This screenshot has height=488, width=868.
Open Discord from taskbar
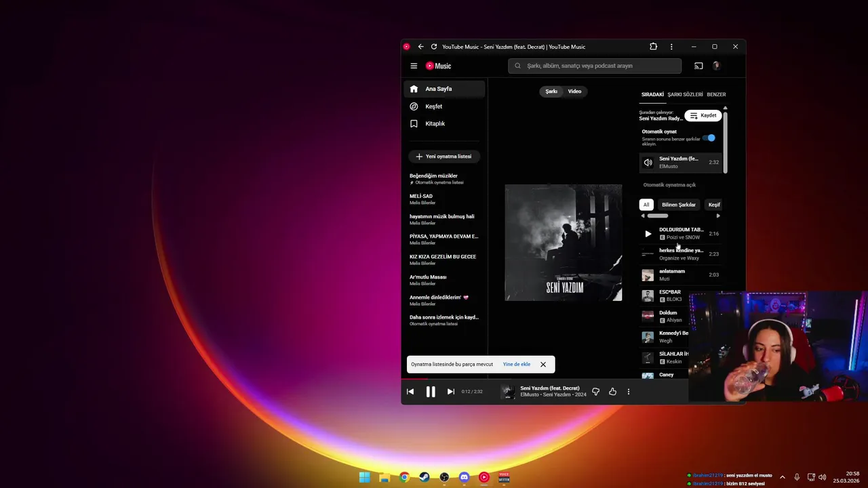pyautogui.click(x=464, y=477)
